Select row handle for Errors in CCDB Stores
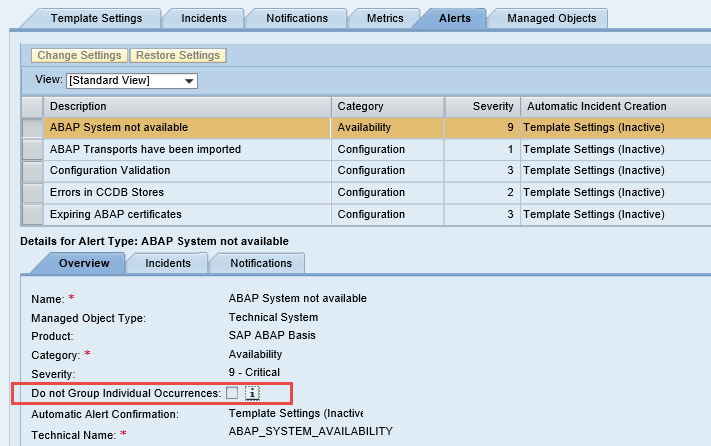Image resolution: width=711 pixels, height=446 pixels. tap(32, 192)
